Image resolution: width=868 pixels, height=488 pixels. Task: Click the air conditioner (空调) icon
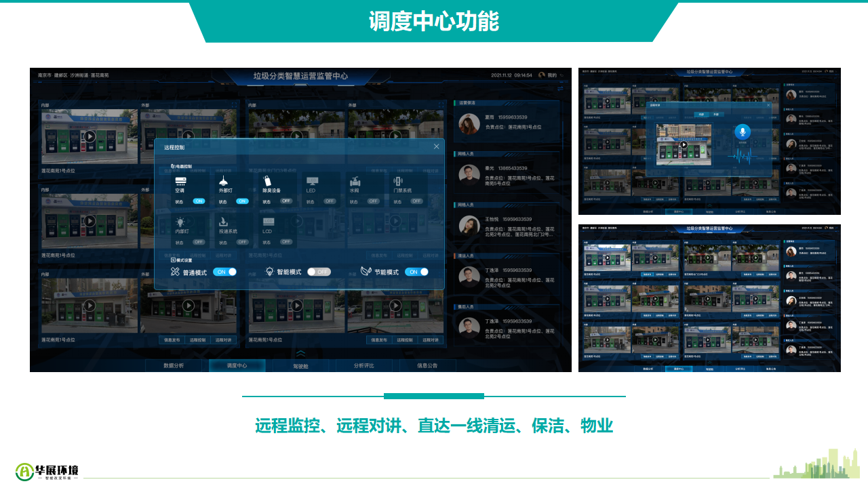(x=180, y=182)
